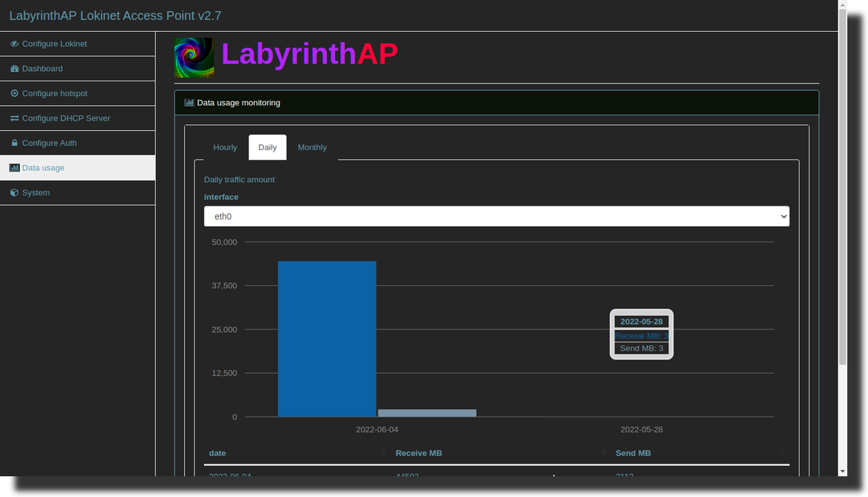Image resolution: width=868 pixels, height=497 pixels.
Task: Click the page scrollbar up arrow
Action: click(x=843, y=4)
